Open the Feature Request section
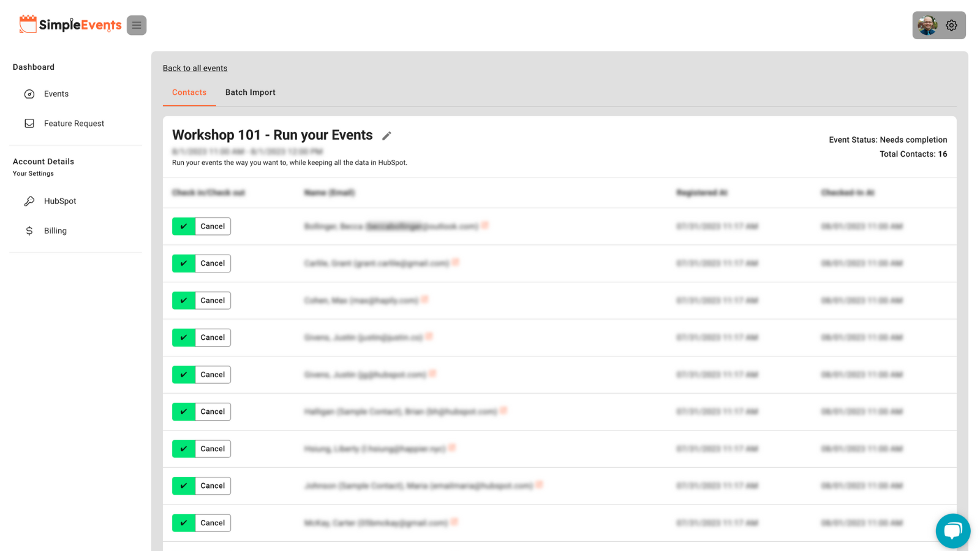The height and width of the screenshot is (551, 980). [x=73, y=123]
